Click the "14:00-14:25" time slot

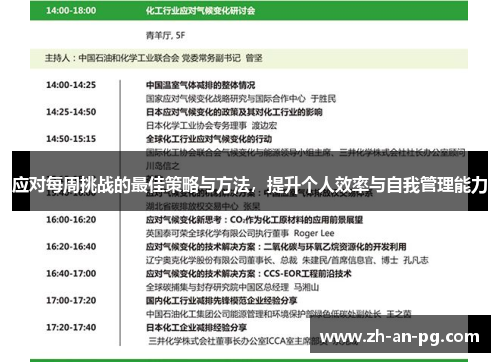(71, 85)
